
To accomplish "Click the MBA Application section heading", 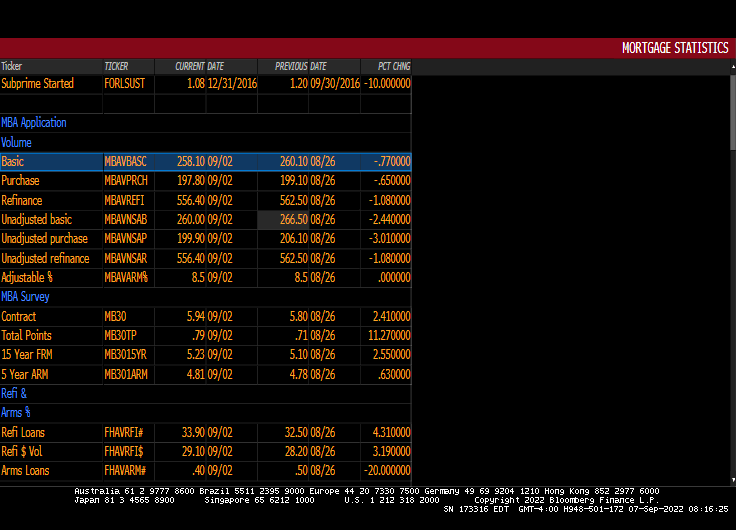I will (x=34, y=123).
